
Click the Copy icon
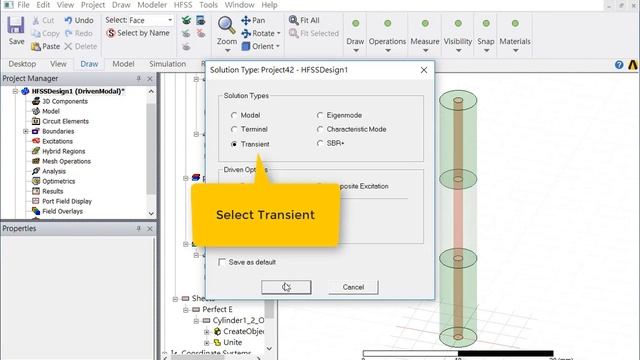36,33
